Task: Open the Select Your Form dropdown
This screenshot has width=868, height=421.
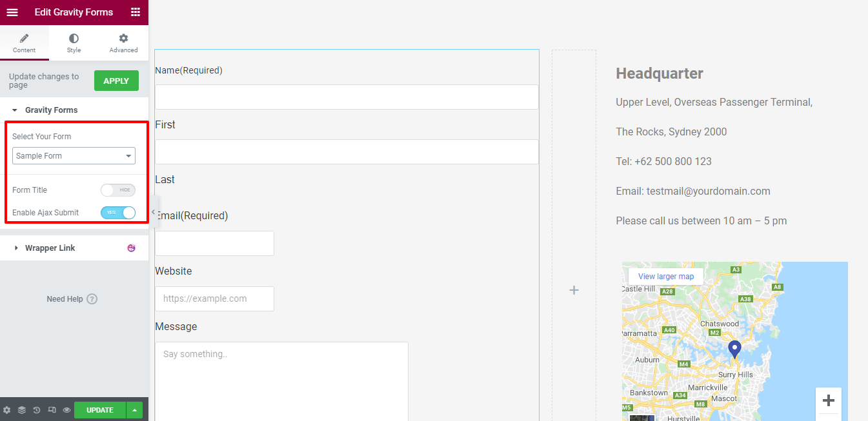Action: pos(74,156)
